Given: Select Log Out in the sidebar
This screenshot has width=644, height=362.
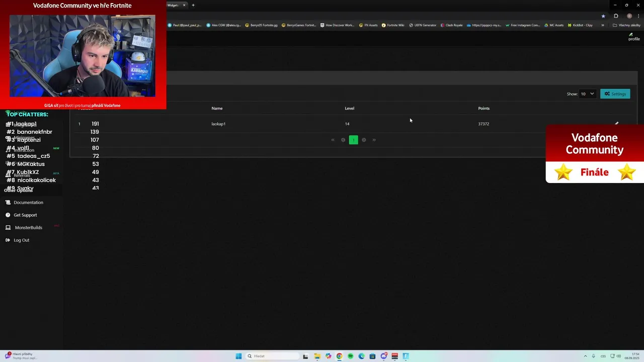Looking at the screenshot, I should pyautogui.click(x=21, y=240).
